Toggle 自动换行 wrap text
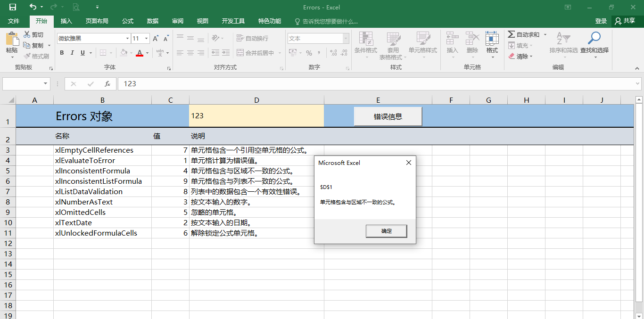The image size is (644, 319). pyautogui.click(x=252, y=38)
